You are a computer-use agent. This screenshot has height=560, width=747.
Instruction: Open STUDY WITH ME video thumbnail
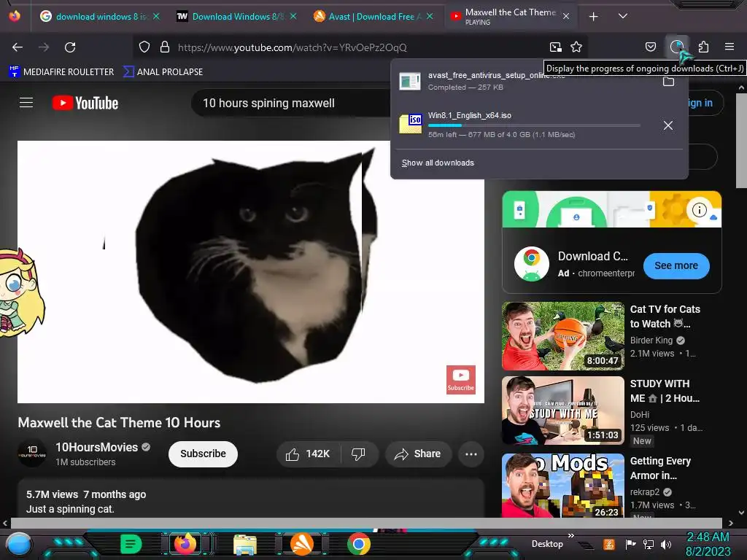[562, 411]
